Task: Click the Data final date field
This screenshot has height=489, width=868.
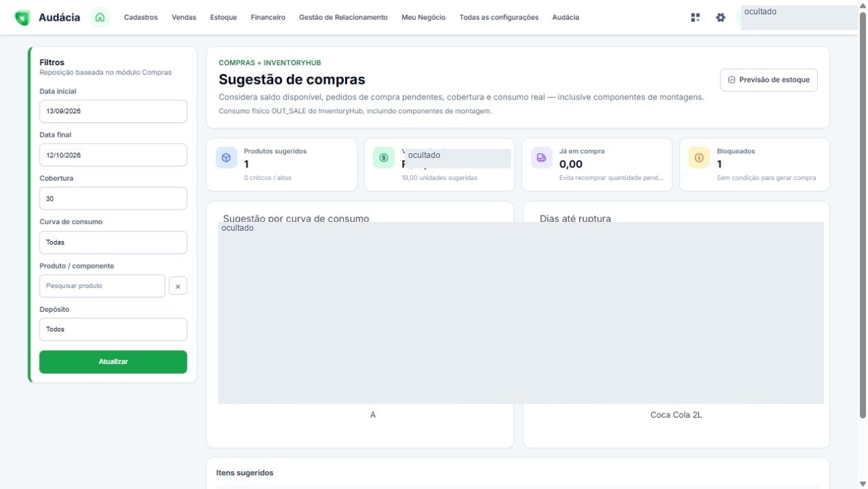Action: coord(113,155)
